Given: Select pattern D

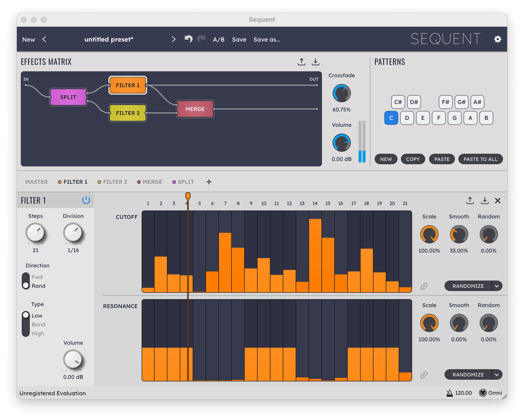Looking at the screenshot, I should click(x=407, y=118).
